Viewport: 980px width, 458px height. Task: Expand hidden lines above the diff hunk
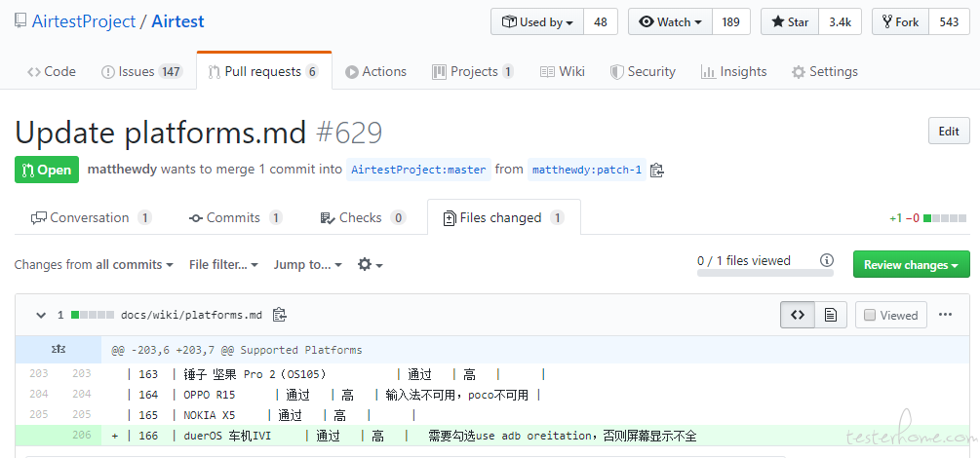[x=59, y=350]
